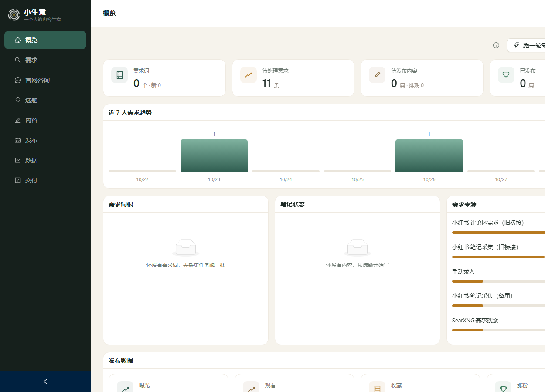The height and width of the screenshot is (392, 545).
Task: Go to 官网咨询 in the sidebar
Action: coord(45,80)
